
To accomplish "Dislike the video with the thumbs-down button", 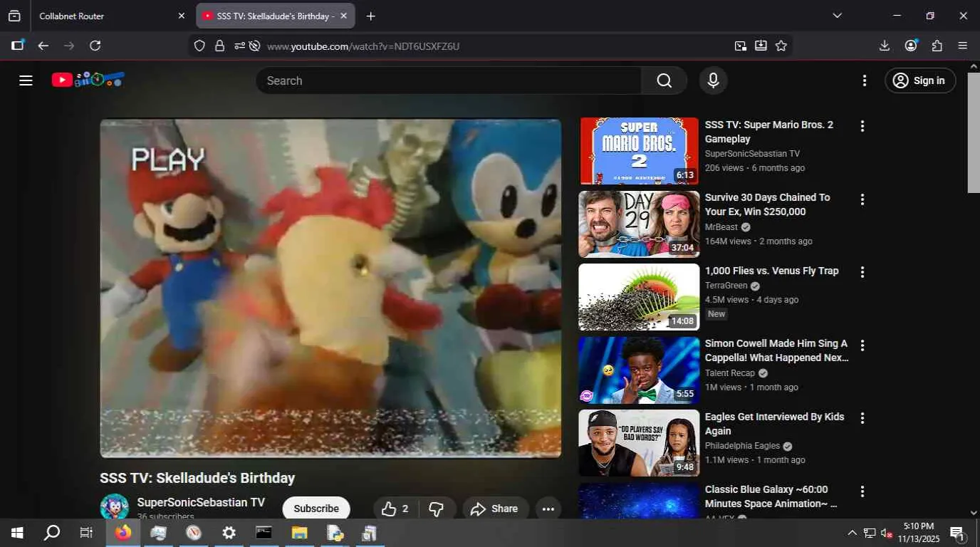I will pos(437,509).
